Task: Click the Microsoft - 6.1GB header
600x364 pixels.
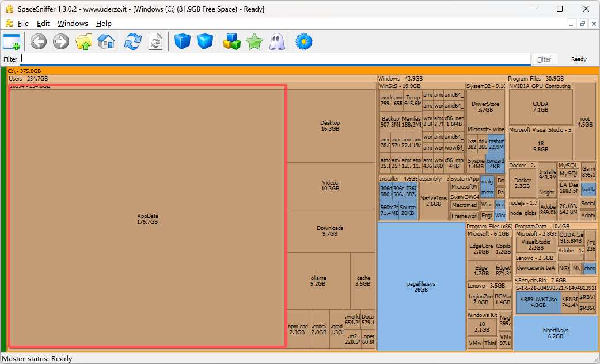Action: (x=488, y=234)
